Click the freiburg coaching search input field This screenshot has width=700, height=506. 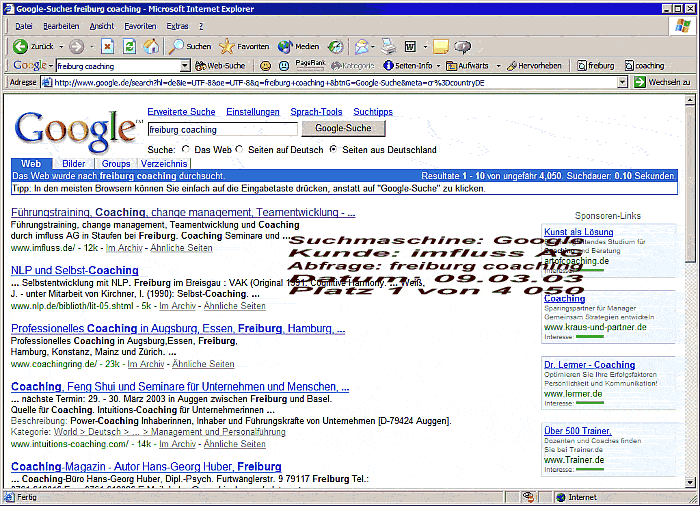222,130
